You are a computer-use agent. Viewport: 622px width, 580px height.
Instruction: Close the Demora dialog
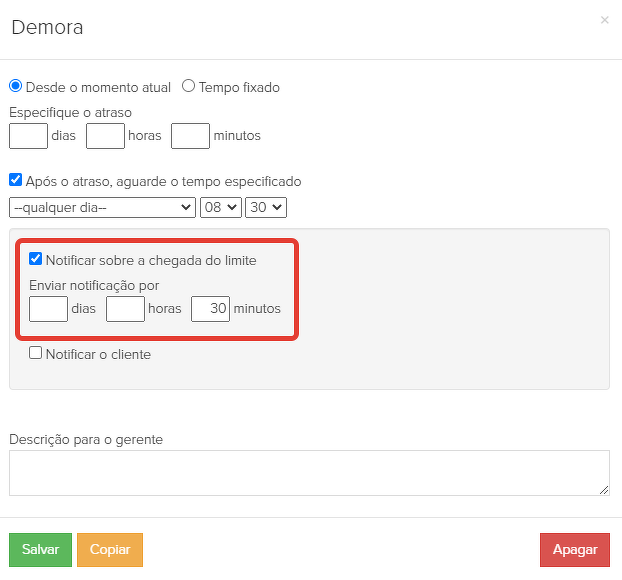604,20
